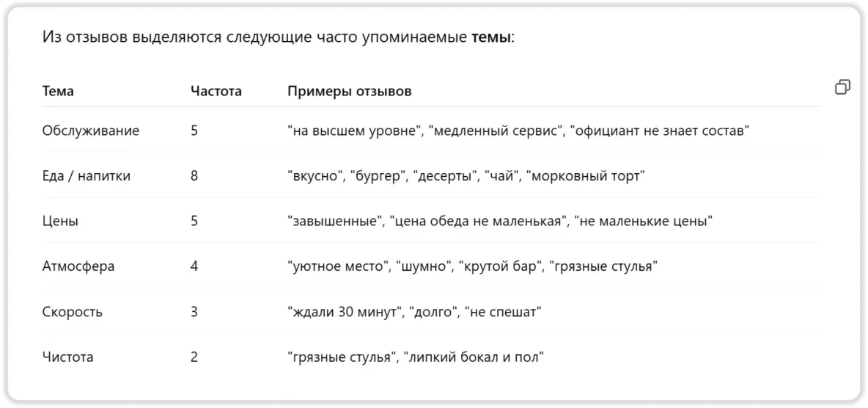
Task: Click frequency value 3 in Скорость row
Action: tap(194, 312)
